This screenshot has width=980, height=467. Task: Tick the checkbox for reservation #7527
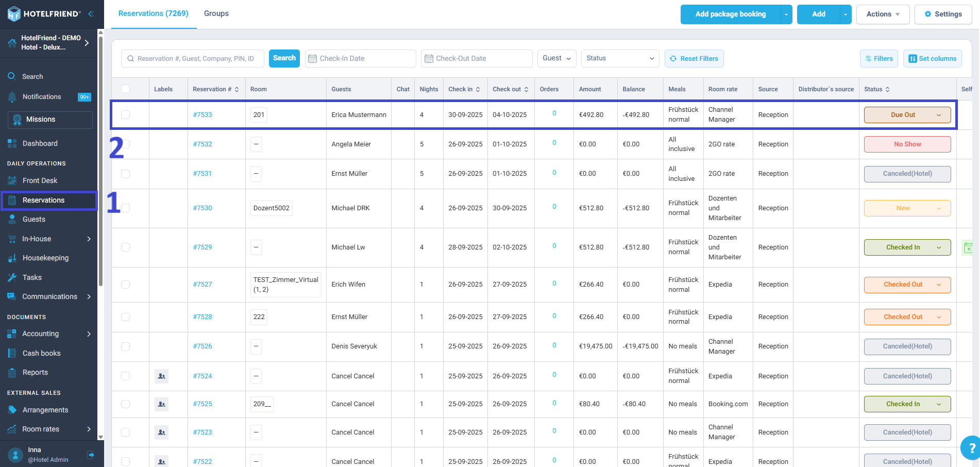(125, 285)
